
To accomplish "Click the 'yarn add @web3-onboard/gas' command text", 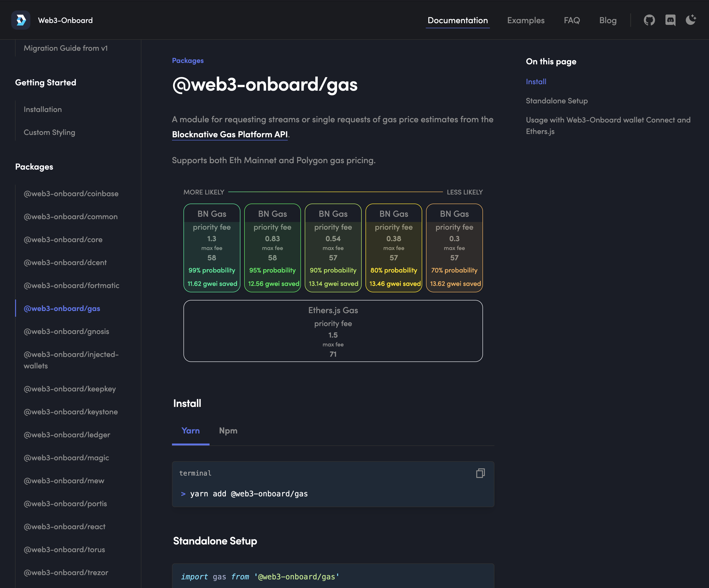I will [x=249, y=494].
